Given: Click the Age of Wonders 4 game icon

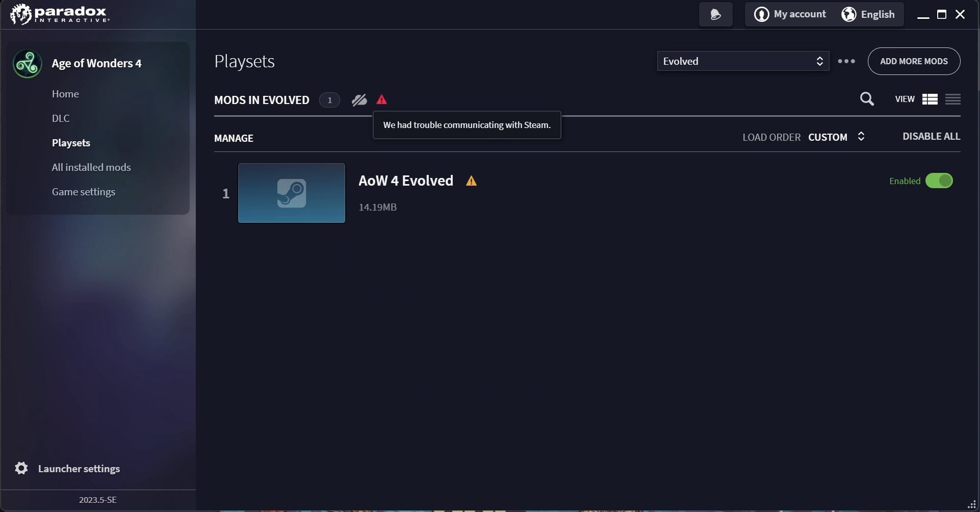Looking at the screenshot, I should tap(28, 64).
